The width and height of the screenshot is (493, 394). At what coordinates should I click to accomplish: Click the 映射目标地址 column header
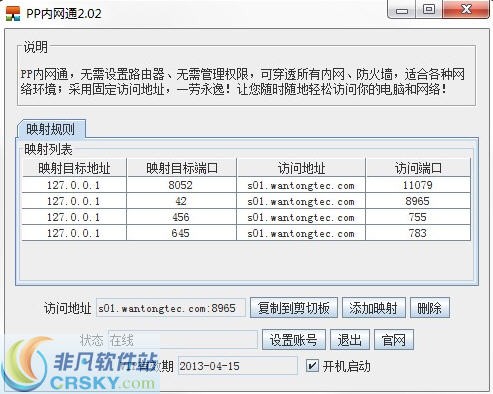point(74,168)
